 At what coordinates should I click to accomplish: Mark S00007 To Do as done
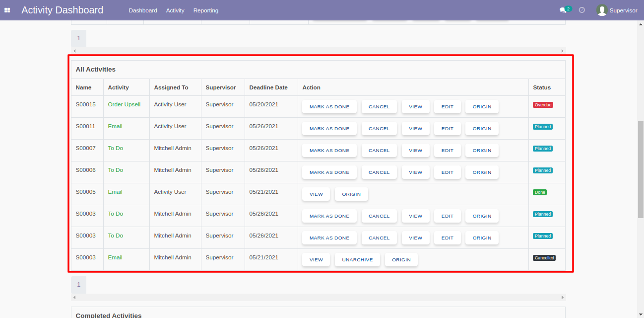(329, 151)
